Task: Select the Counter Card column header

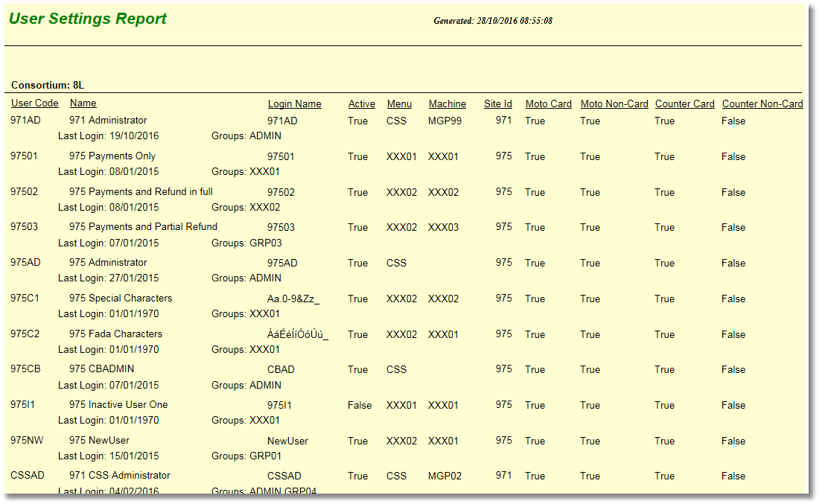Action: (x=684, y=104)
